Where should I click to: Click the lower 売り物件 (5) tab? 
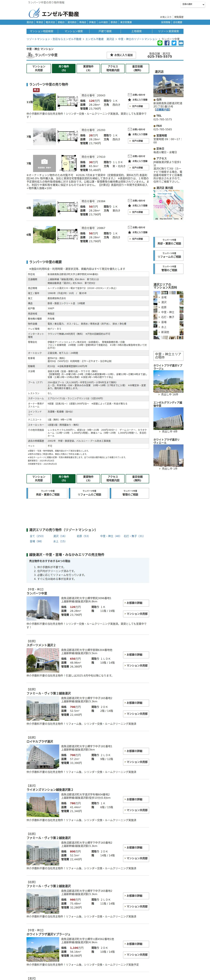pyautogui.click(x=64, y=479)
